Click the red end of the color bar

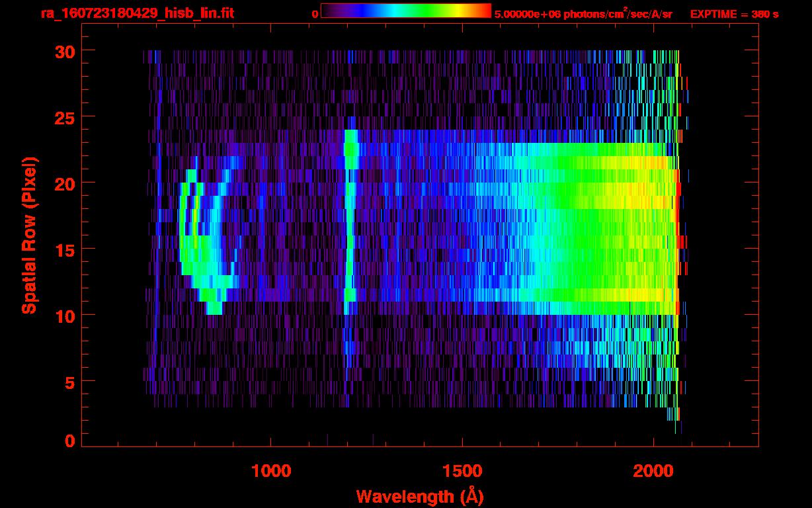[x=485, y=11]
